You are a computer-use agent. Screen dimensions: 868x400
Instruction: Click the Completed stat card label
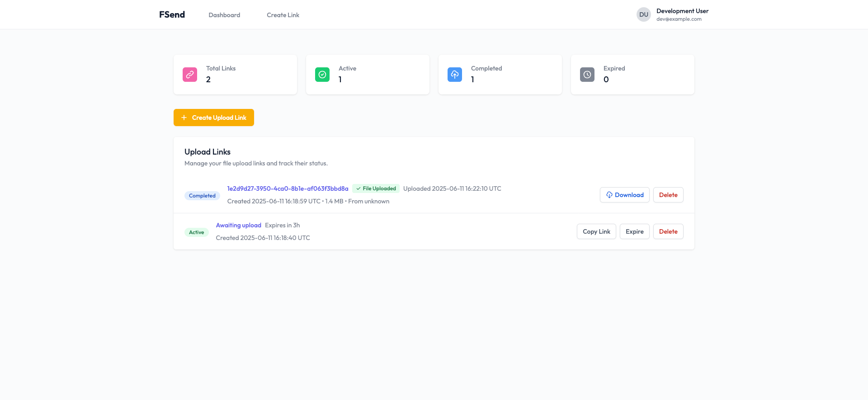[x=486, y=68]
